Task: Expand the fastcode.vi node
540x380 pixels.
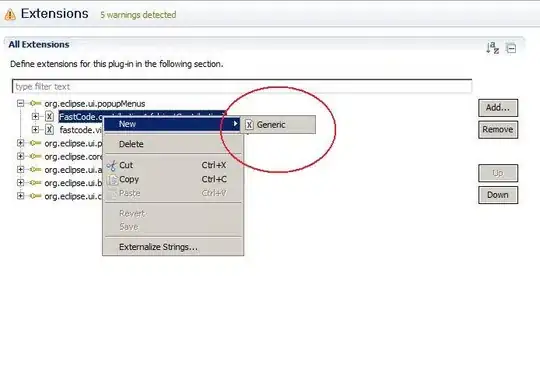Action: click(35, 130)
